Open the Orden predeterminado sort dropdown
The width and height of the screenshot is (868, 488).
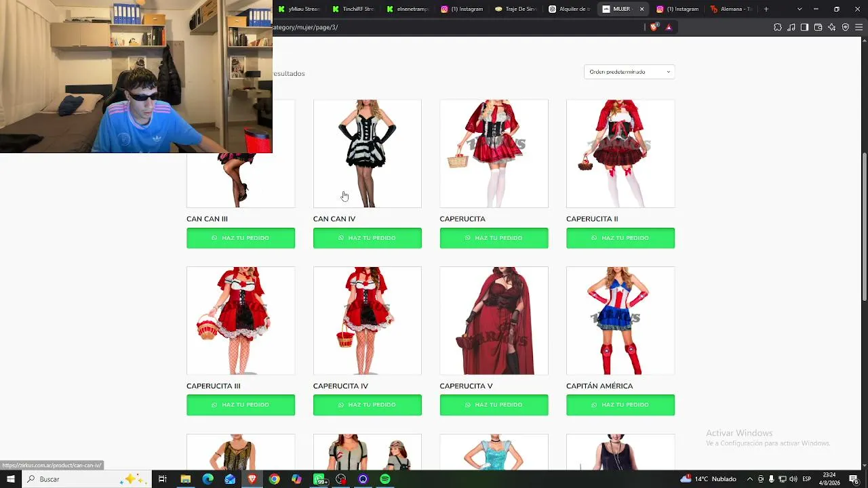[629, 72]
